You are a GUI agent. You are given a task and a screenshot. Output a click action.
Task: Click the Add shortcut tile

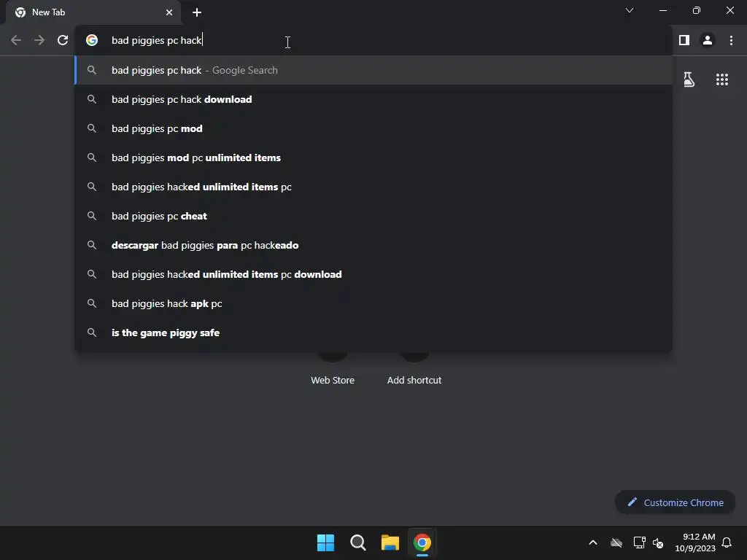click(x=414, y=369)
